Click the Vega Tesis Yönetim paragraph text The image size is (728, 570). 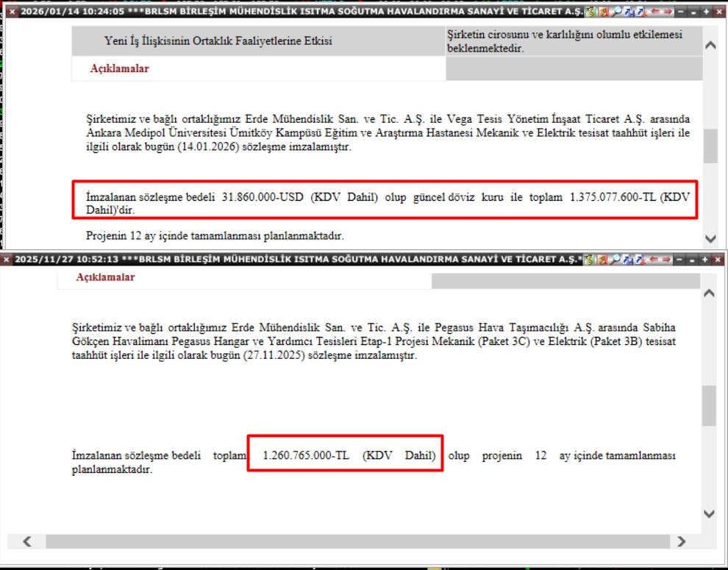388,133
